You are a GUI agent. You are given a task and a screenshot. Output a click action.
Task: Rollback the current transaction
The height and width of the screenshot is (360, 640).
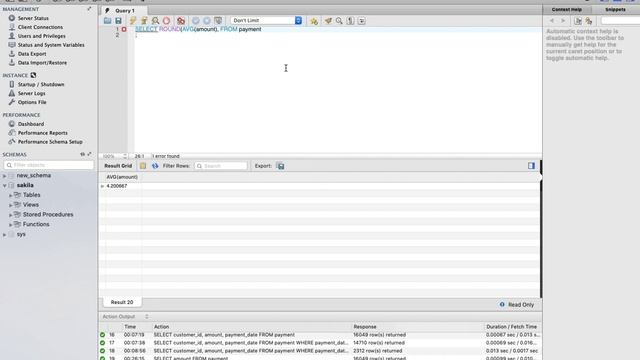pyautogui.click(x=207, y=20)
